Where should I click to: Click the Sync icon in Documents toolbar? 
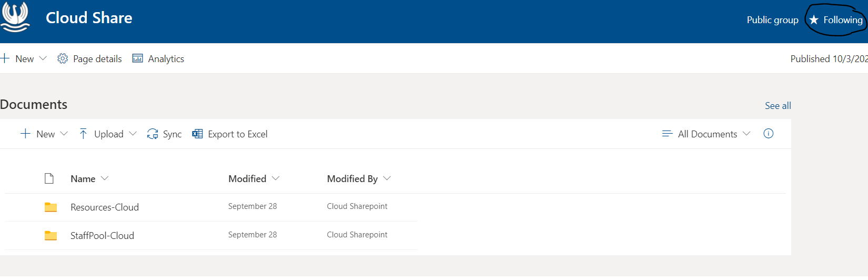153,134
